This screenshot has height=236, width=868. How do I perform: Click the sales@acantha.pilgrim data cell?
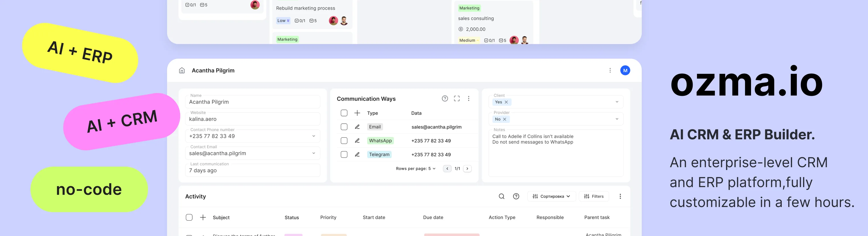[436, 127]
